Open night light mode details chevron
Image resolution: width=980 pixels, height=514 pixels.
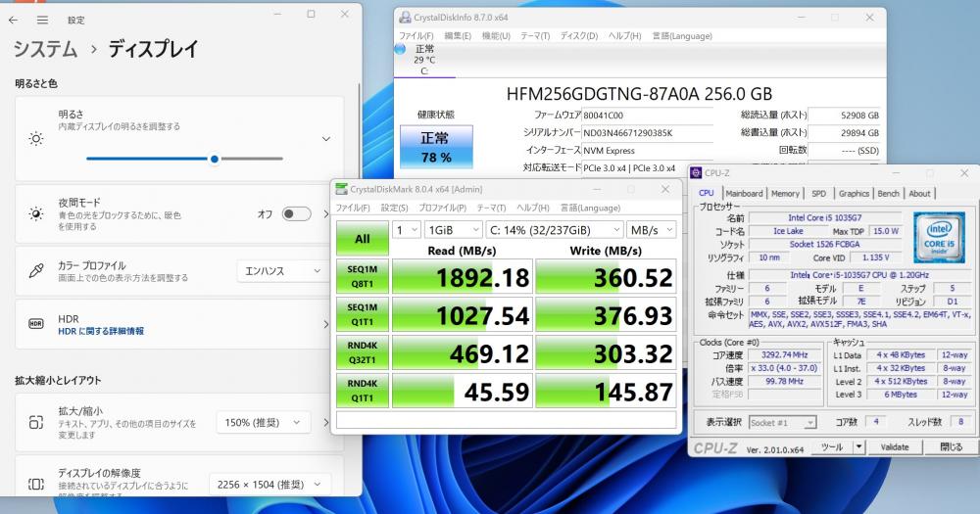pyautogui.click(x=325, y=214)
